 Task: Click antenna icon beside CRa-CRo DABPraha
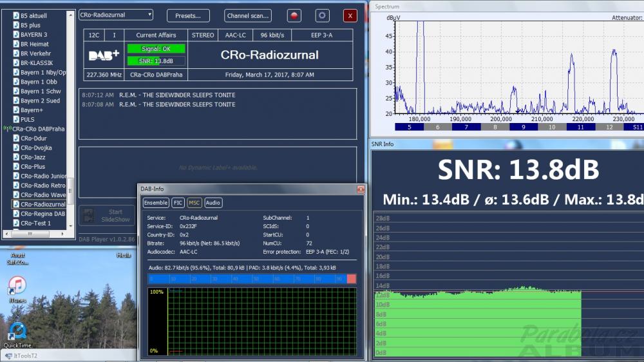pyautogui.click(x=7, y=128)
